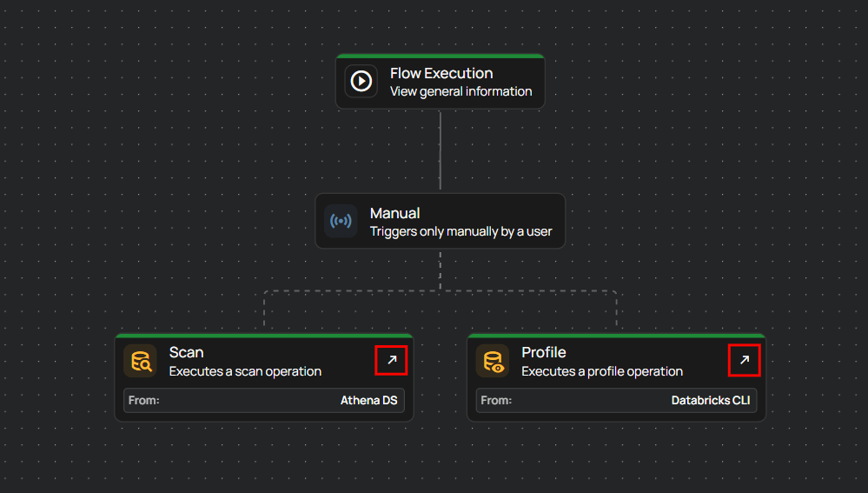Select the Manual trigger node title
Image resolution: width=868 pixels, height=493 pixels.
click(x=394, y=213)
